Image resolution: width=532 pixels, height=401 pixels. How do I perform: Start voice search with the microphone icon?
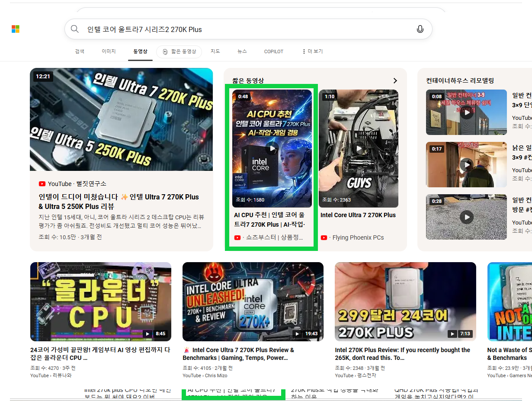click(420, 29)
